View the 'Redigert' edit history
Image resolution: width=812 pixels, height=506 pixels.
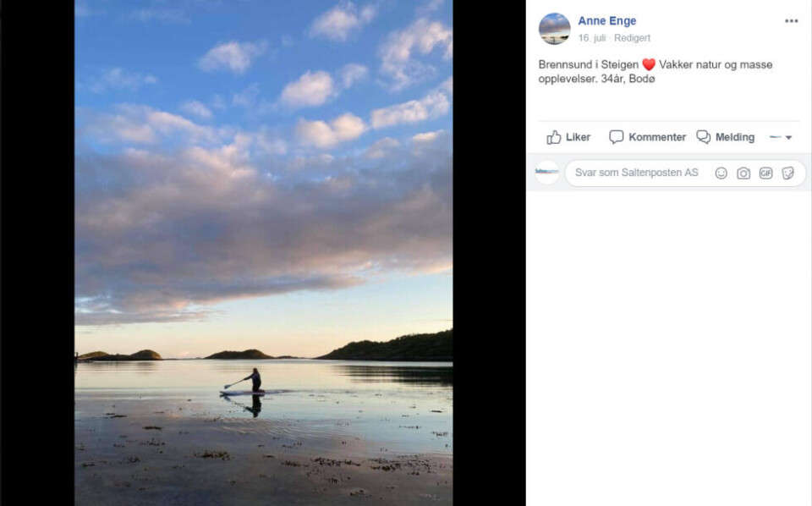(632, 38)
